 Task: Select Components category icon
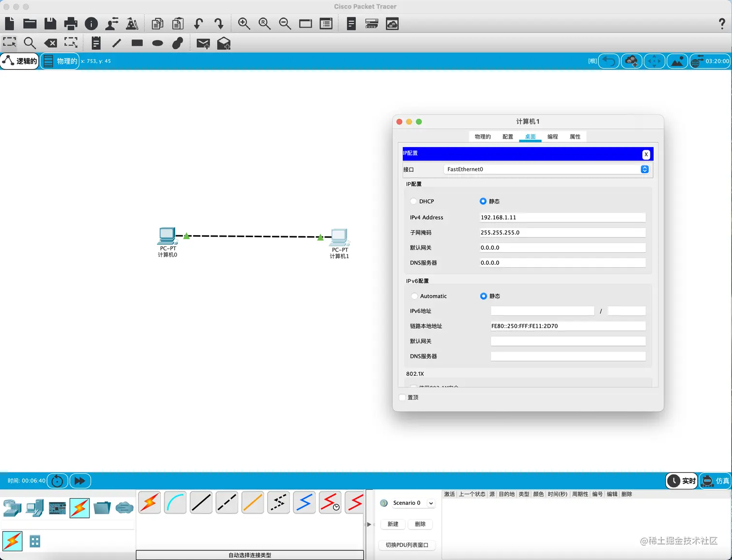[x=57, y=508]
